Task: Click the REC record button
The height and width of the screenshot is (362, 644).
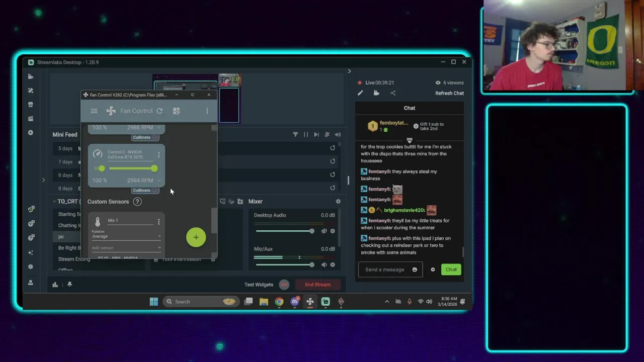Action: 284,285
